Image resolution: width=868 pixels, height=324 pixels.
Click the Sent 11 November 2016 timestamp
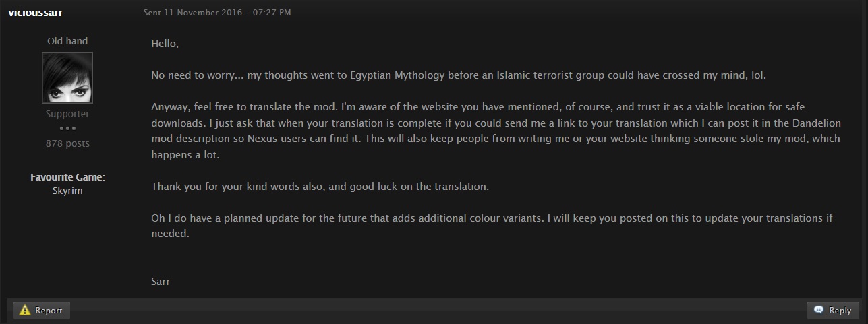217,13
